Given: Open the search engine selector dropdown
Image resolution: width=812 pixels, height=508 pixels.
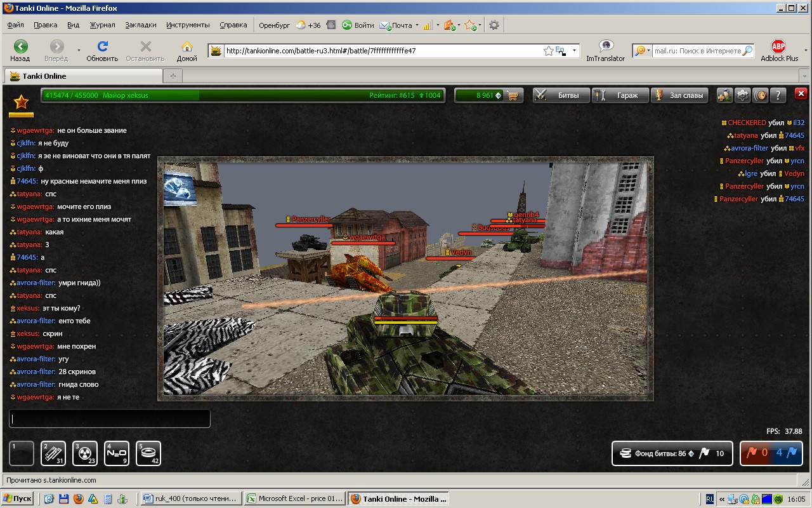Looking at the screenshot, I should 642,51.
